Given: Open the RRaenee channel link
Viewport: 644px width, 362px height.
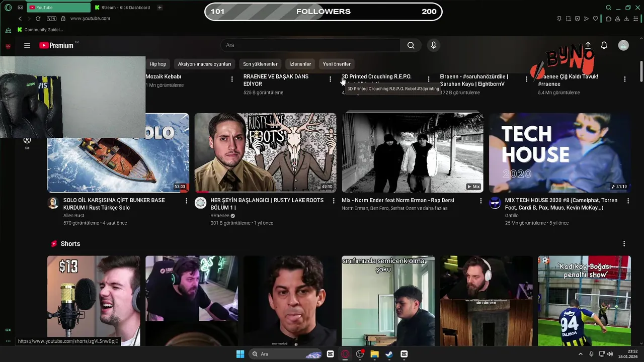Looking at the screenshot, I should pos(220,216).
